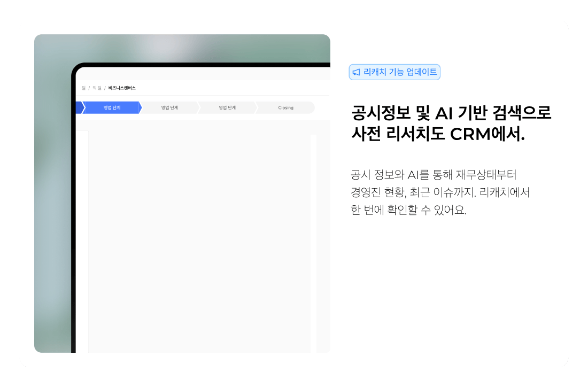Click the paragraph line 한 번에 확인할 수 있어요.
588x387 pixels.
click(408, 210)
